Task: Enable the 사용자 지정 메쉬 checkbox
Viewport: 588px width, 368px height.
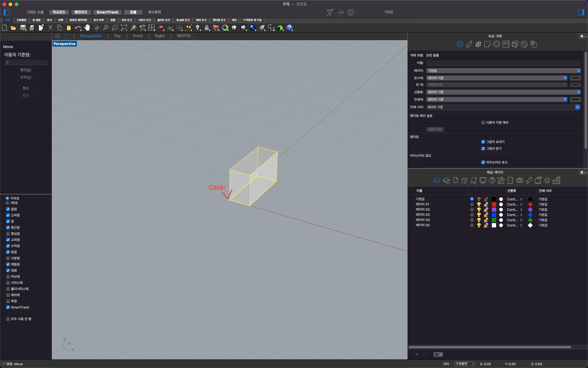Action: click(x=483, y=122)
